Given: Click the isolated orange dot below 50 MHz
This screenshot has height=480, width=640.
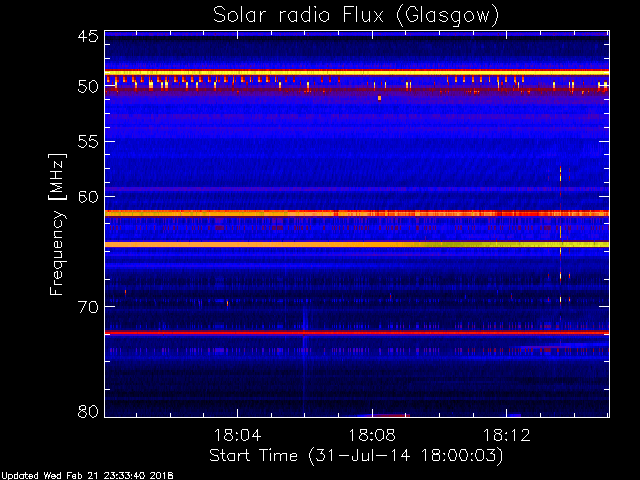Looking at the screenshot, I should (380, 98).
